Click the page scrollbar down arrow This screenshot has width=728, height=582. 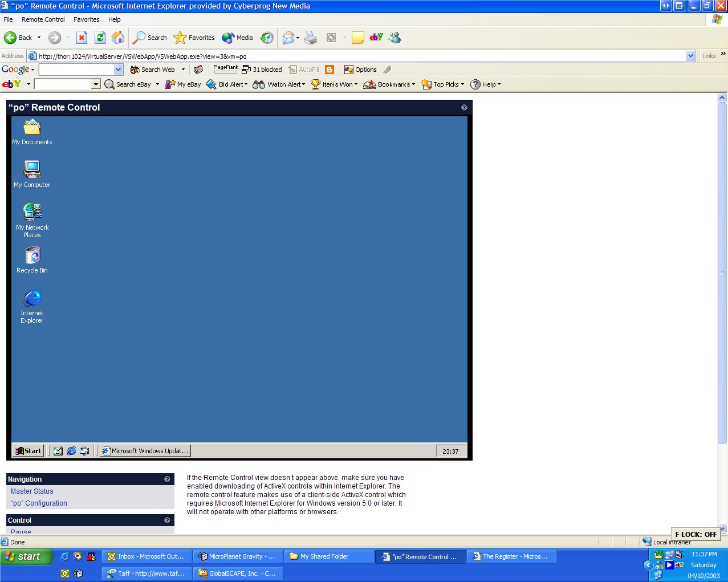pyautogui.click(x=722, y=528)
